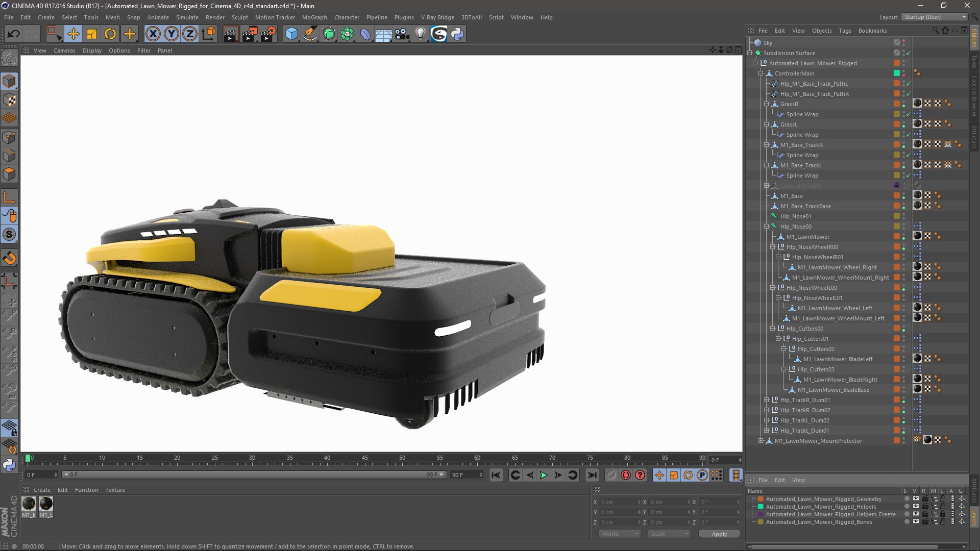Open the Layout dropdown

click(x=935, y=17)
